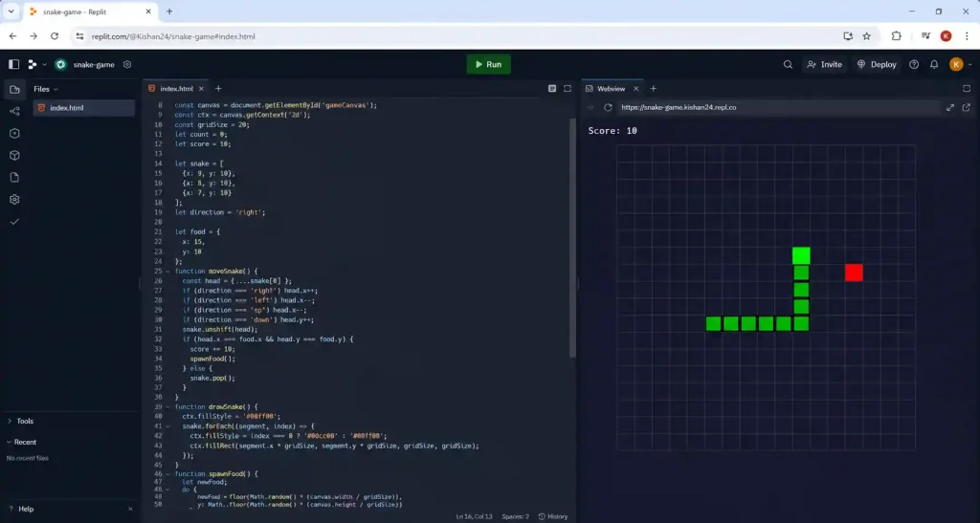Open Chrome three-dot menu

pos(967,36)
